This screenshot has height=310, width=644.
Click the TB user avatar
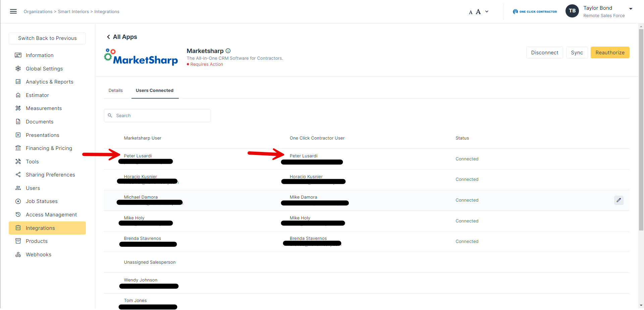point(572,11)
